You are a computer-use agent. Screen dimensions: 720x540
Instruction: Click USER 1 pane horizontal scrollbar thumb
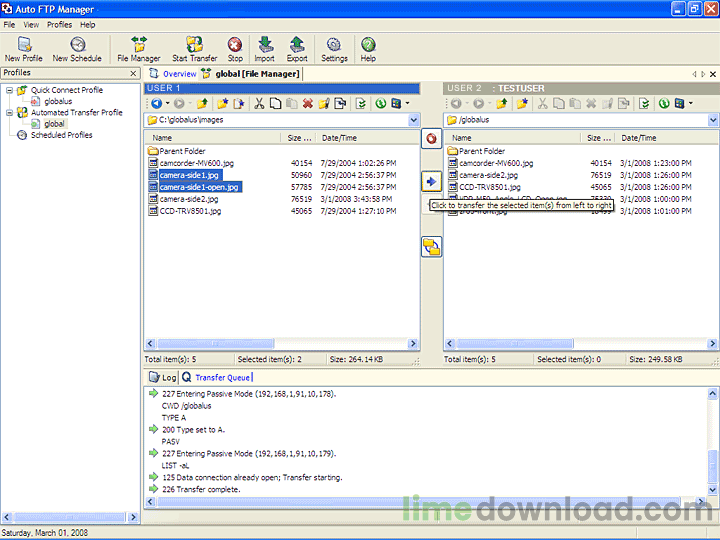tap(216, 343)
